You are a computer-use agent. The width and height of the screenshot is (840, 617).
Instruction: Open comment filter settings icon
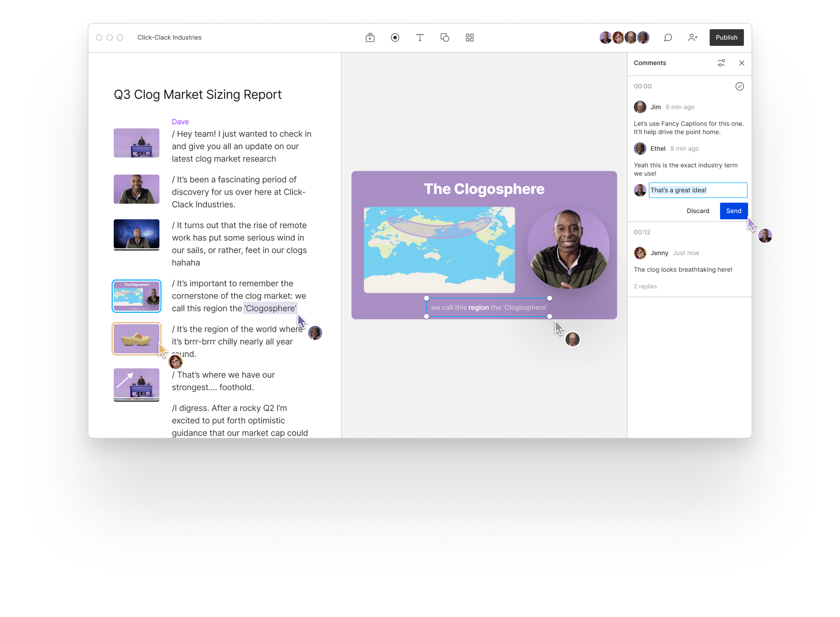click(721, 63)
